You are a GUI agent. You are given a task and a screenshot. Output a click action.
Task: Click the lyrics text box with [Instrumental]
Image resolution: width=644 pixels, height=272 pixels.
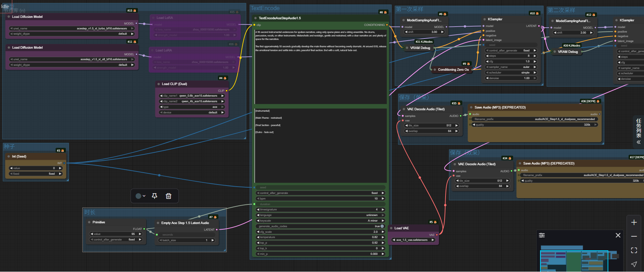(x=321, y=145)
